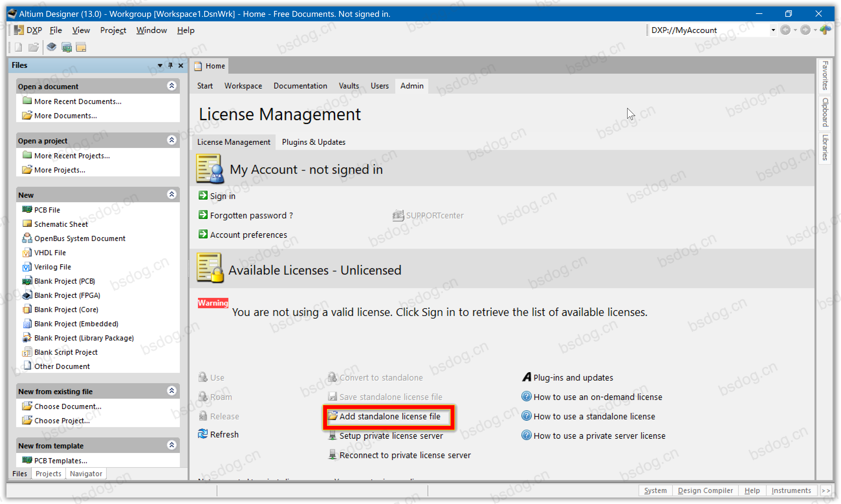Expand the Open a project section

(170, 141)
